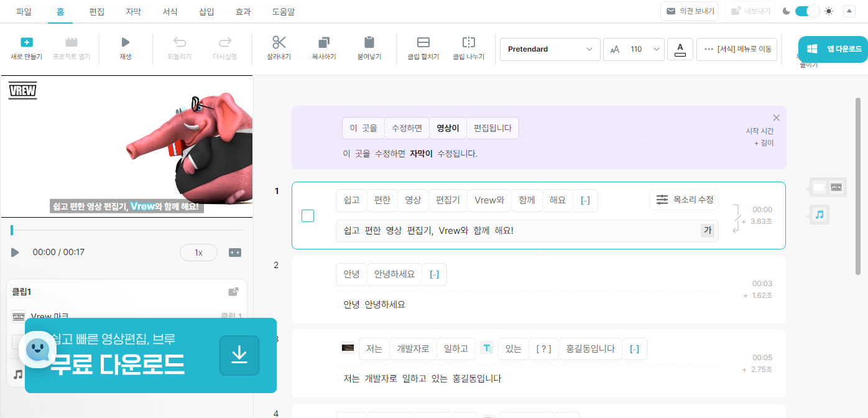Screen dimensions: 868x418
Task: Click the video playback progress bar
Action: coord(126,230)
